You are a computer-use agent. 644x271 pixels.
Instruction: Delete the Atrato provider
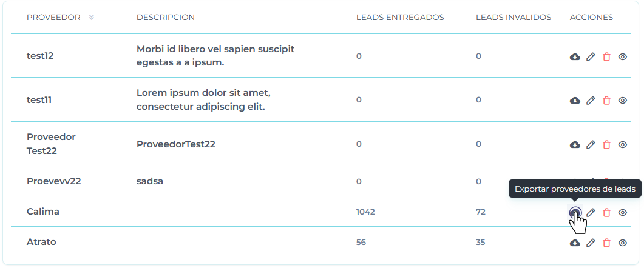click(606, 243)
